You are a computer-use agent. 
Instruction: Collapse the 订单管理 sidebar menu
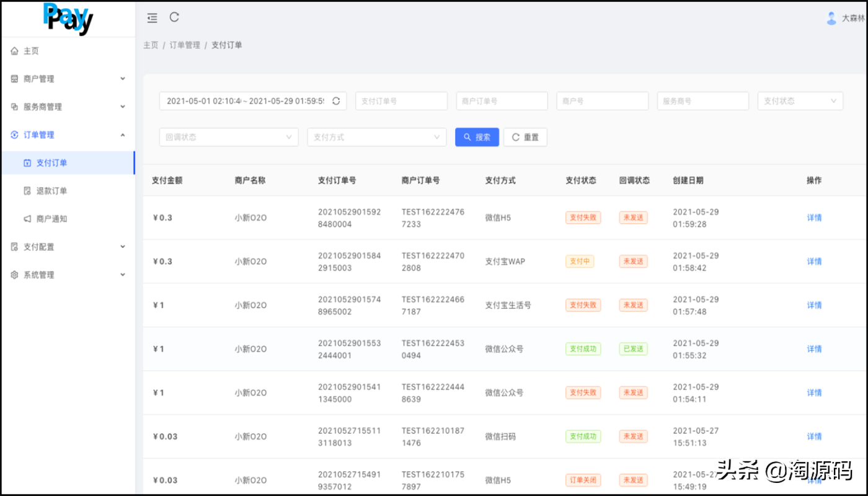(x=67, y=135)
